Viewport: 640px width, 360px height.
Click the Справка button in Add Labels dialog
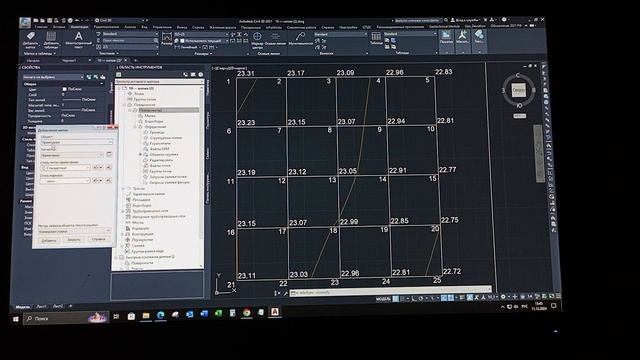(98, 240)
